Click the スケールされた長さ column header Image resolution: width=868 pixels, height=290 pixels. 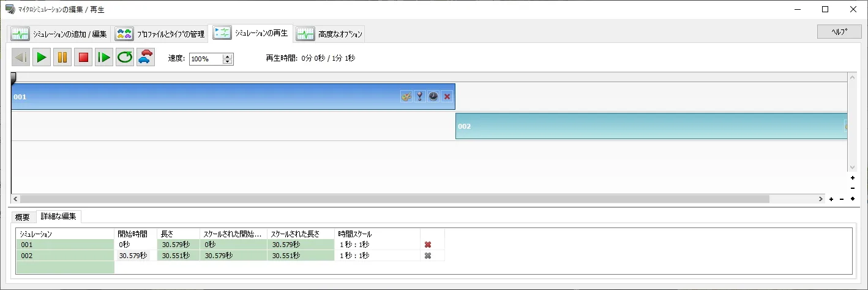click(301, 234)
